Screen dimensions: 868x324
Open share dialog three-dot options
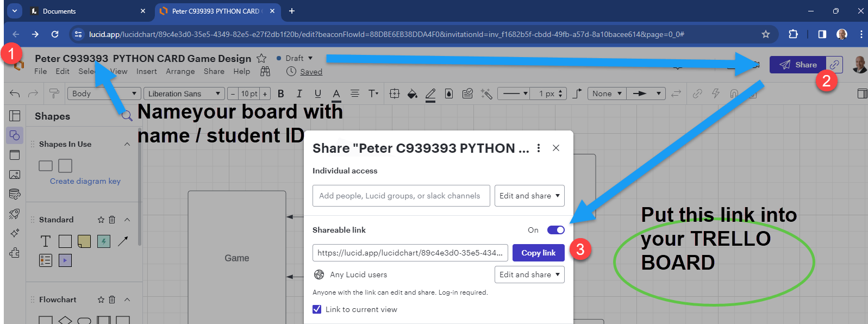point(539,148)
